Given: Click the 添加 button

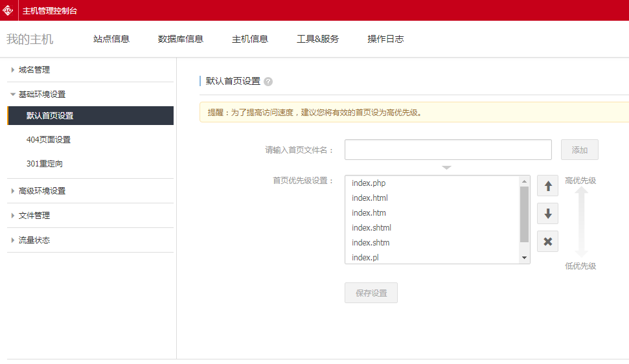Looking at the screenshot, I should [579, 150].
